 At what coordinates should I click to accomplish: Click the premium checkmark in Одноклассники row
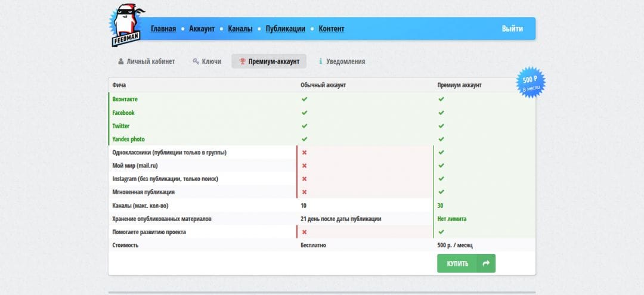441,152
